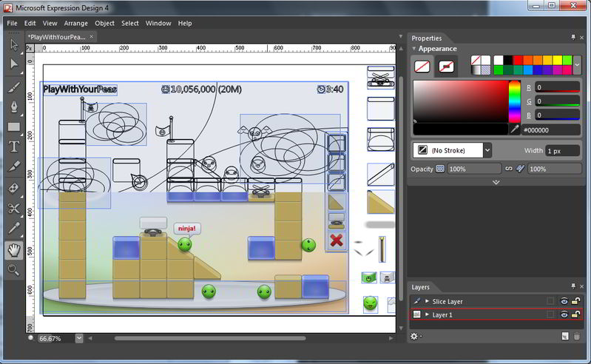
Task: Pick the yellow color swatch
Action: 557,60
